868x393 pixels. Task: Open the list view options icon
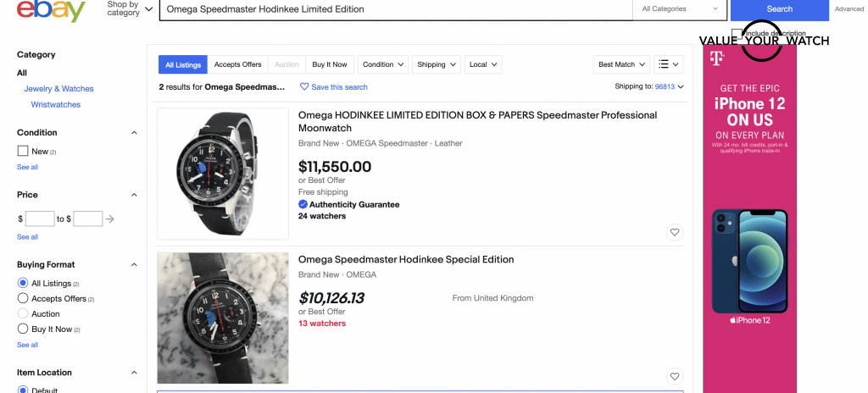pos(668,64)
